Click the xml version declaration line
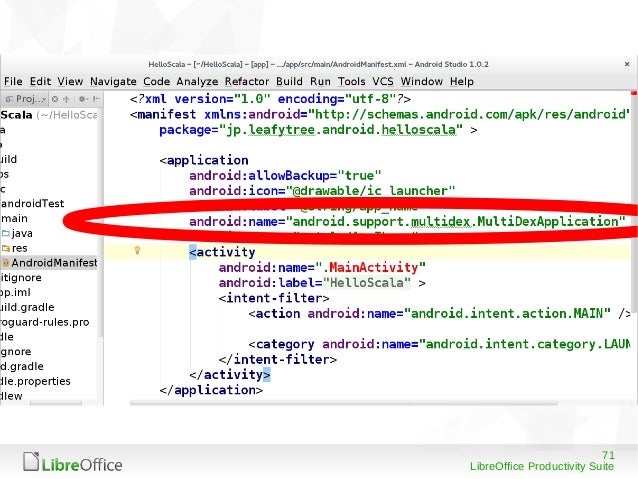This screenshot has width=638, height=479. pyautogui.click(x=270, y=99)
